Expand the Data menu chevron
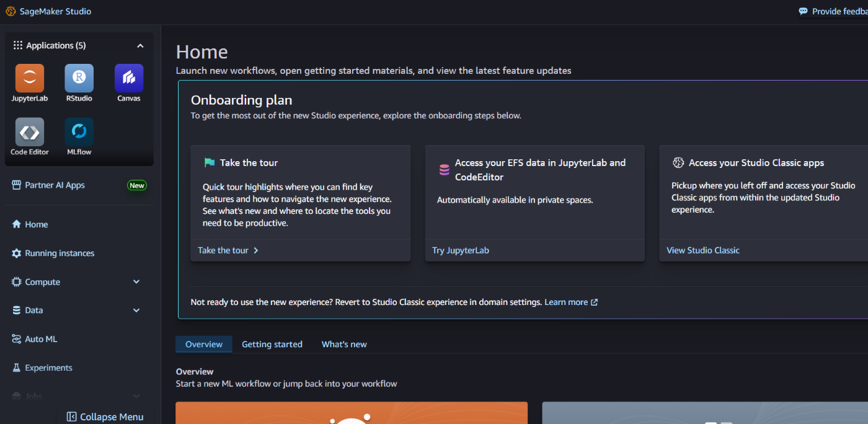The height and width of the screenshot is (424, 868). [x=136, y=311]
